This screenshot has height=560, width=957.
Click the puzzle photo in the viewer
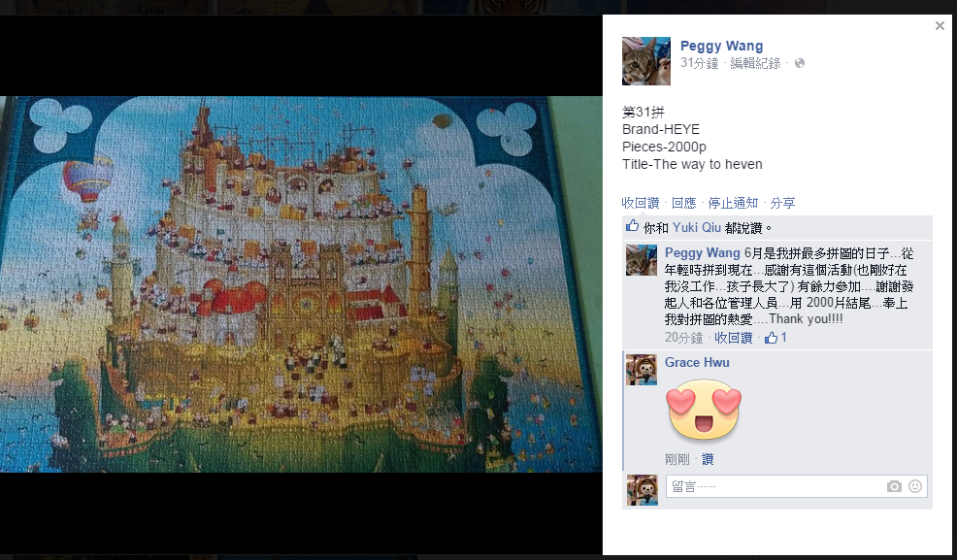(301, 284)
